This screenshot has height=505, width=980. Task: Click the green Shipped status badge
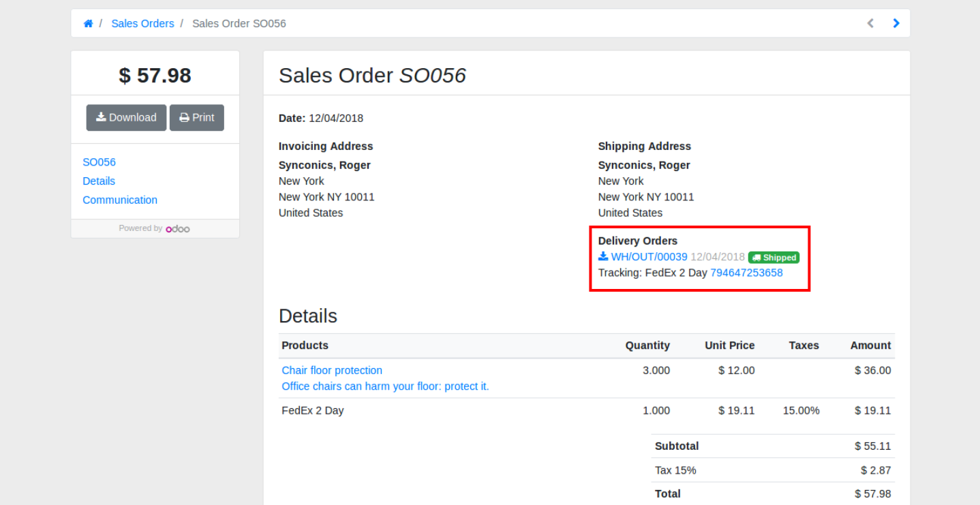pos(774,258)
